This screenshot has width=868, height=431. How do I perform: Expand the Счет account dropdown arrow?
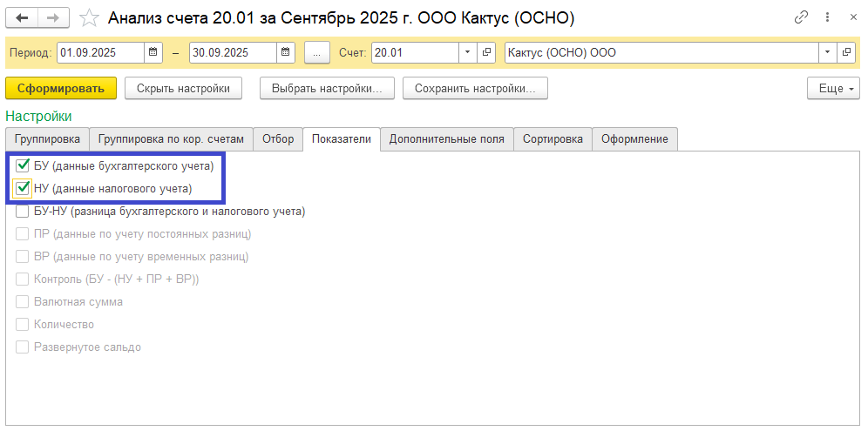pyautogui.click(x=468, y=52)
